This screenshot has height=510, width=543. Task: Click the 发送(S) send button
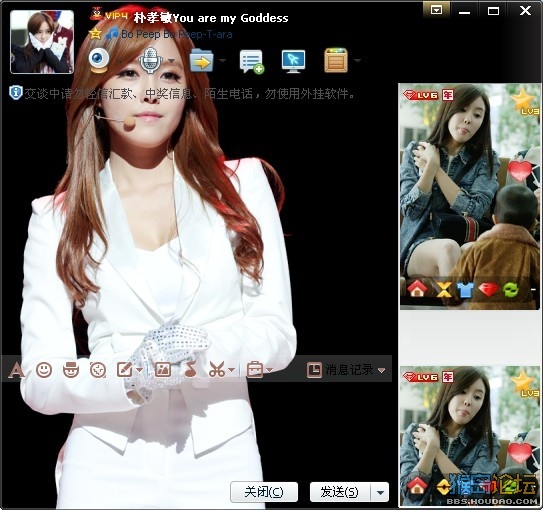click(x=340, y=492)
